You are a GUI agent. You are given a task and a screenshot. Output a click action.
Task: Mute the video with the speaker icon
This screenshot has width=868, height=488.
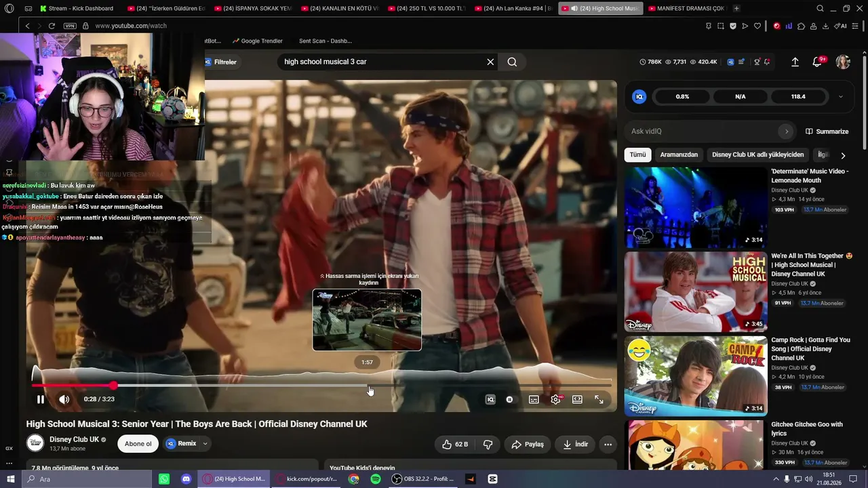coord(64,399)
